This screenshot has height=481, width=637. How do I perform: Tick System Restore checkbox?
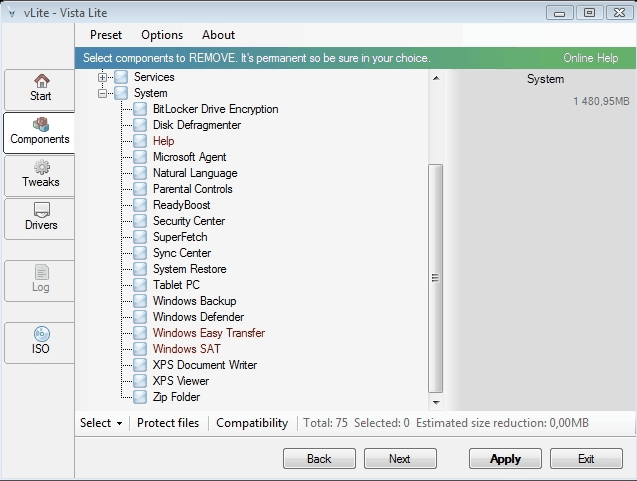[x=140, y=269]
